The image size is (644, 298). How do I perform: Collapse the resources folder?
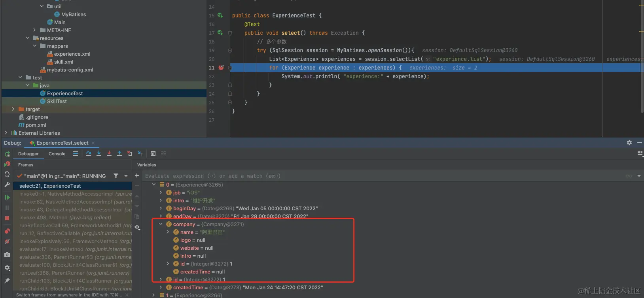pyautogui.click(x=28, y=38)
